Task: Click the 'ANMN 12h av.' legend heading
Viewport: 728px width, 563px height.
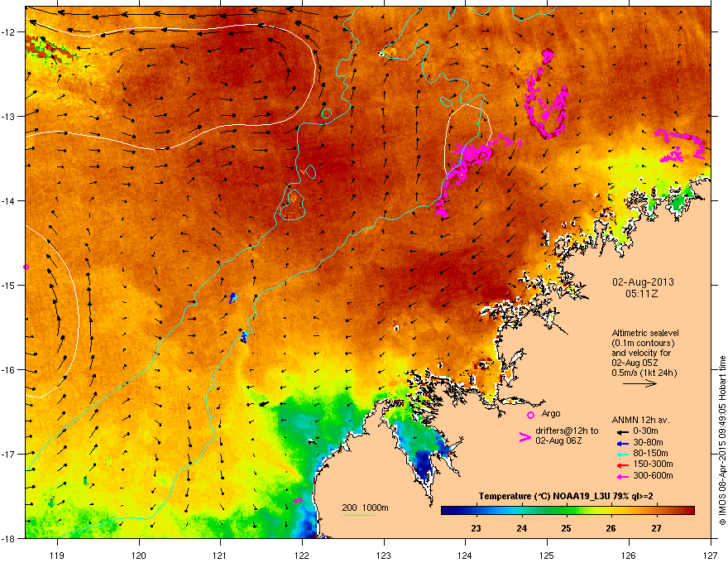Action: pyautogui.click(x=640, y=421)
